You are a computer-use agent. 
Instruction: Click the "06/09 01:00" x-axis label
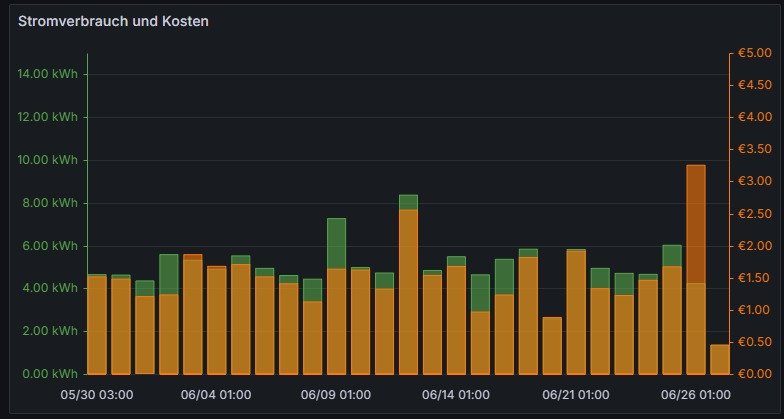click(337, 395)
